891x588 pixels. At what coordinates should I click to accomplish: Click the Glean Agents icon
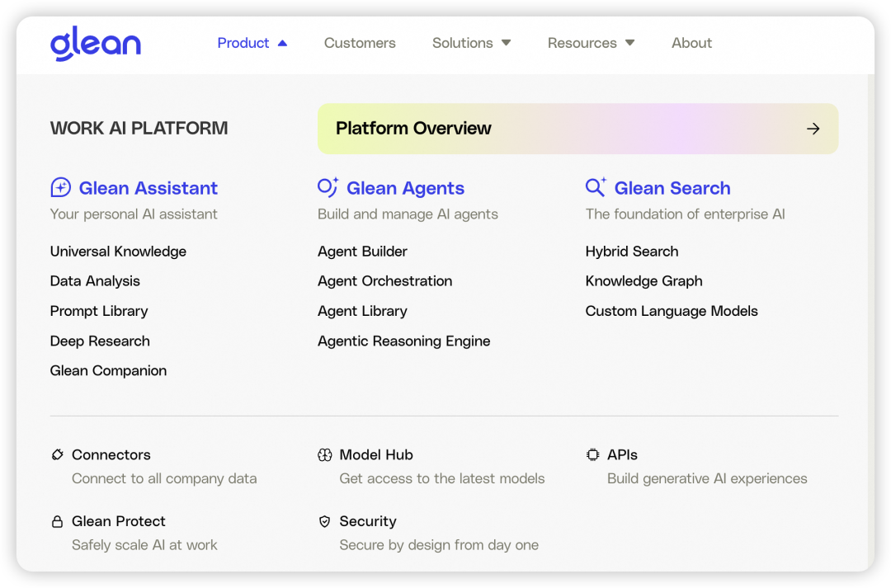[x=328, y=188]
